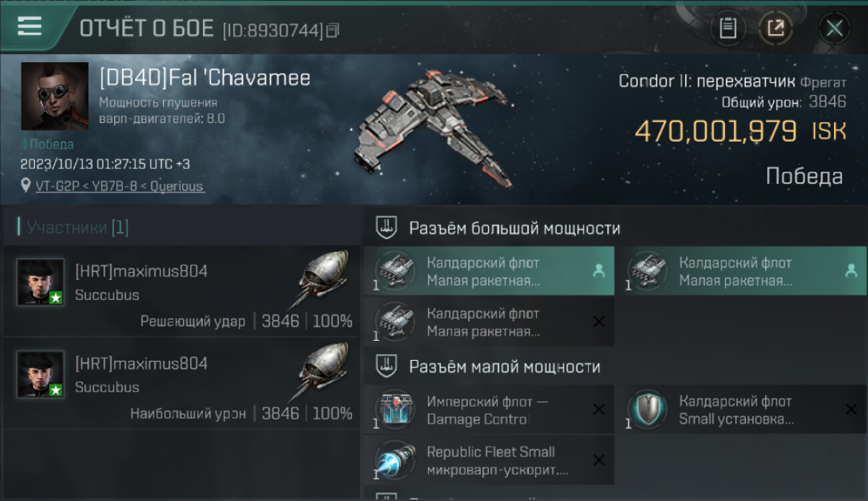Open the hamburger menu
Screen dimensions: 868x501
(29, 27)
